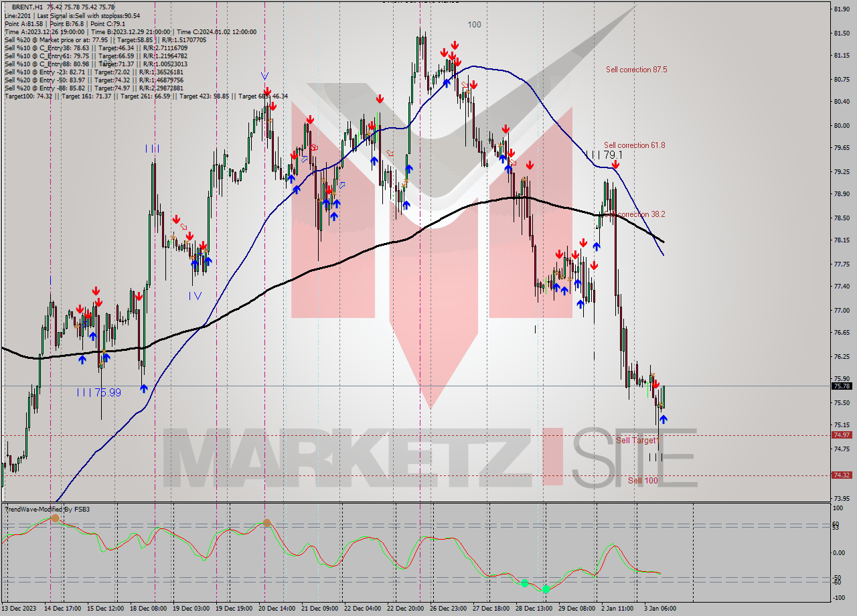Click the '2 Jan 11:00' time label

[x=617, y=609]
